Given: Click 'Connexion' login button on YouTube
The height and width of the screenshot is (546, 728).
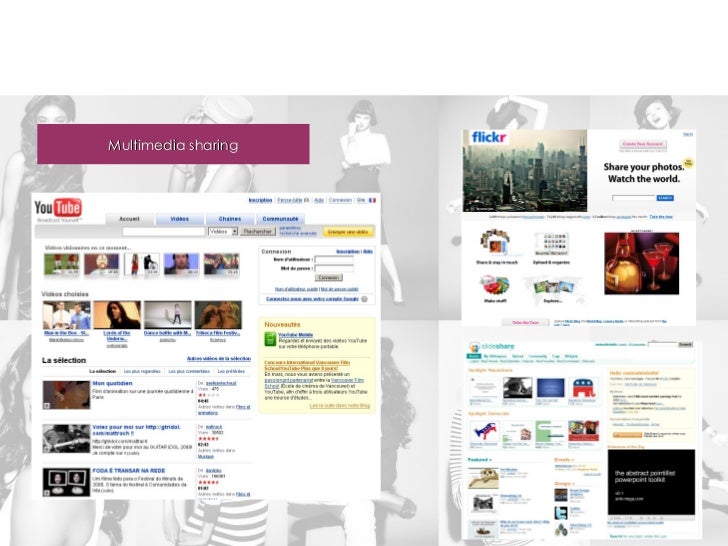Looking at the screenshot, I should (x=329, y=278).
